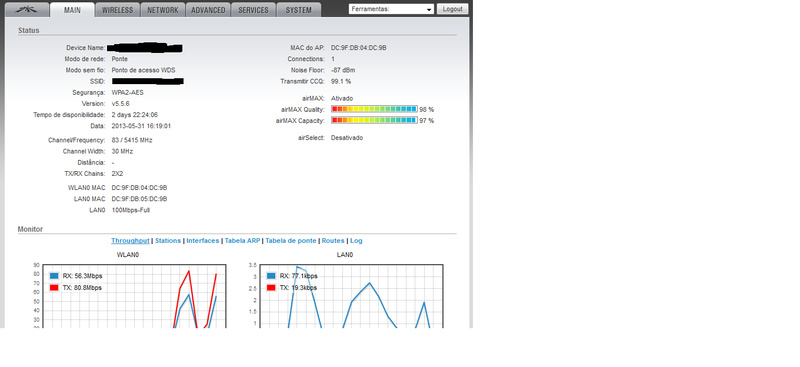This screenshot has width=800, height=367.
Task: Open the Ubiquiti logo tab
Action: (x=27, y=10)
